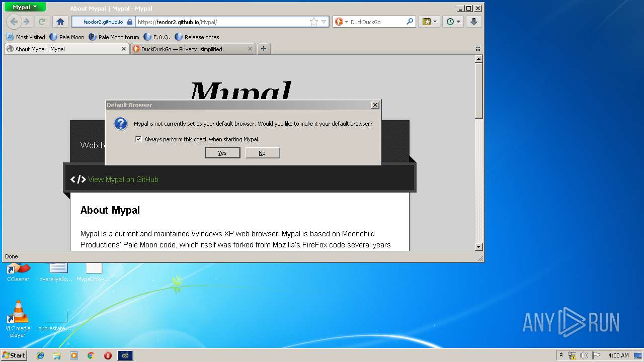Select the priorestate... desktop file
The image size is (644, 362).
pyautogui.click(x=56, y=321)
